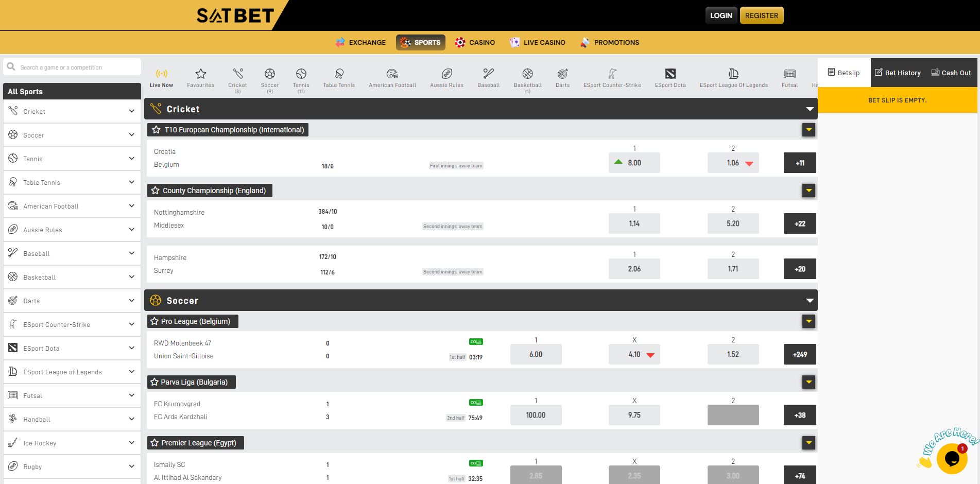Bet on Surrey at odds 1.71
980x484 pixels.
(x=733, y=269)
